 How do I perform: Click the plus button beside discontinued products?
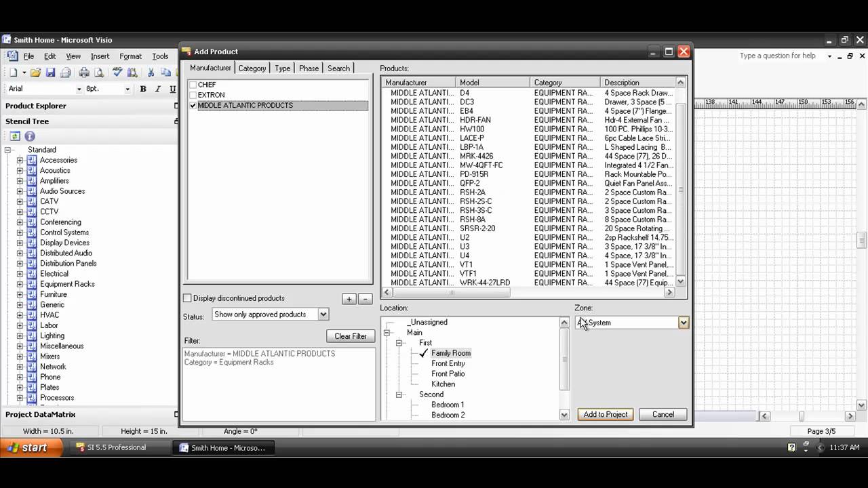[349, 299]
